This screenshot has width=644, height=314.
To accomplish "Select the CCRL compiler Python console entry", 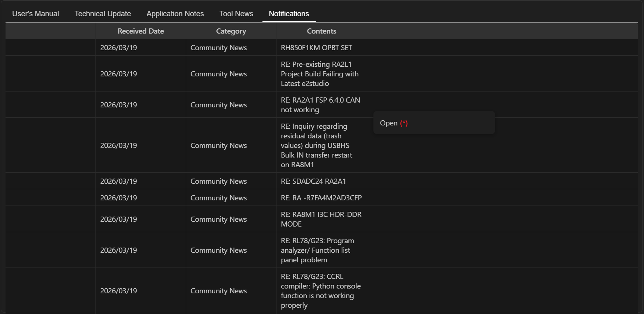I will 321,291.
